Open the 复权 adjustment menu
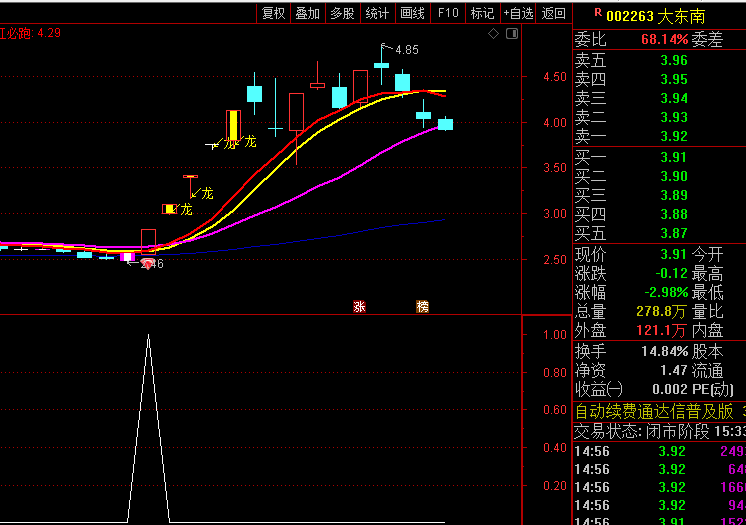This screenshot has height=525, width=746. point(274,13)
